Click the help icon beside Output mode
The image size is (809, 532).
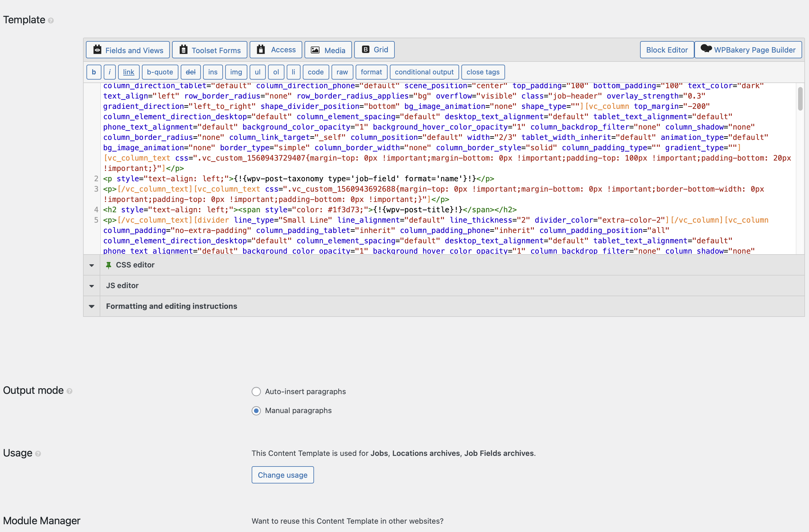point(69,391)
